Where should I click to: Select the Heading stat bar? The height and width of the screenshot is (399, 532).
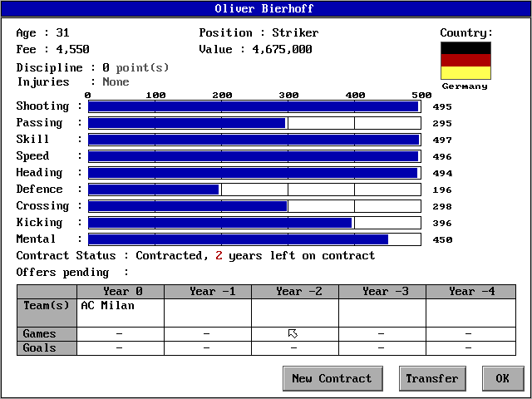tap(254, 173)
